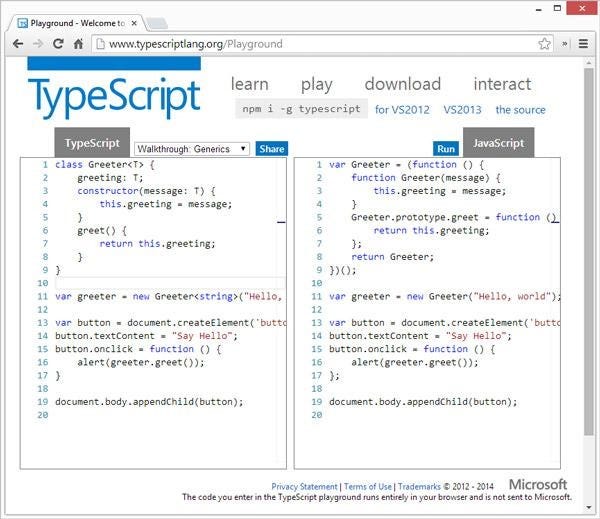Viewport: 600px width, 519px height.
Task: Click 'greeting: T;' line in the TypeScript editor
Action: click(110, 178)
